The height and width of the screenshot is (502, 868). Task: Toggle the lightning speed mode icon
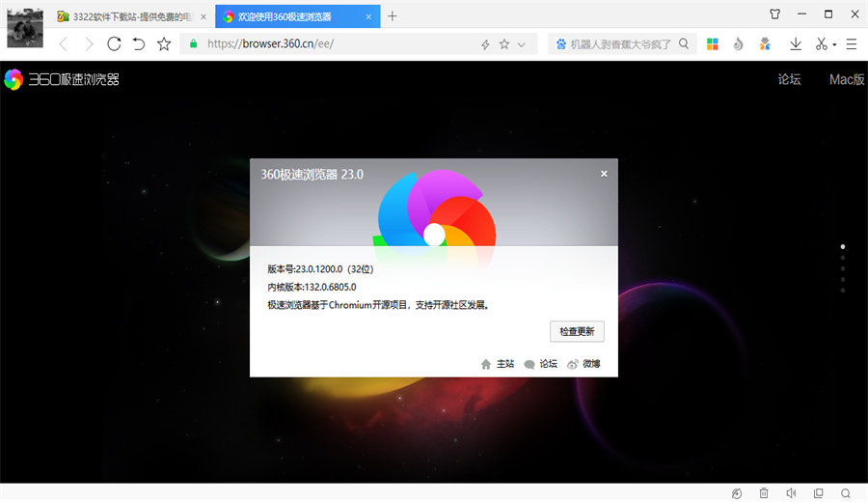tap(485, 44)
